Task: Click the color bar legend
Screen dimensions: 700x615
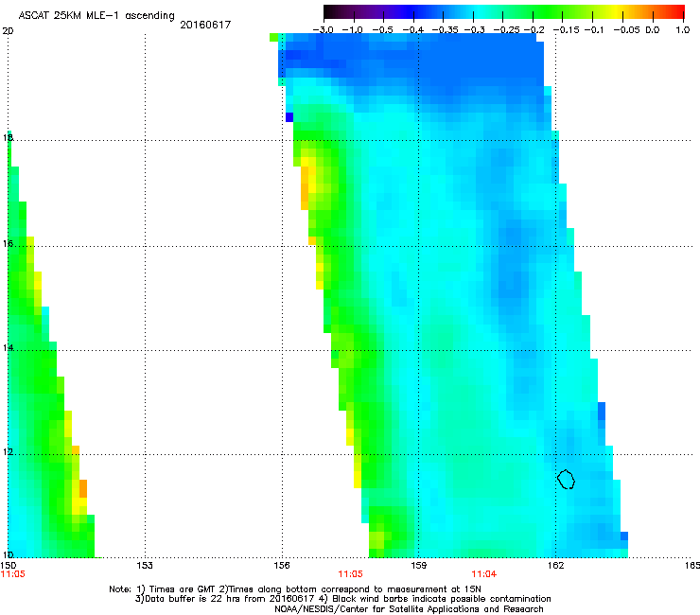Action: coord(504,12)
